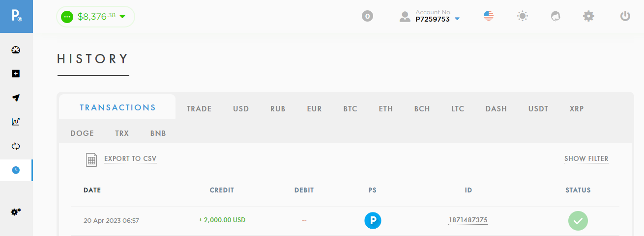Expand the $8,376 balance dropdown

(x=95, y=17)
